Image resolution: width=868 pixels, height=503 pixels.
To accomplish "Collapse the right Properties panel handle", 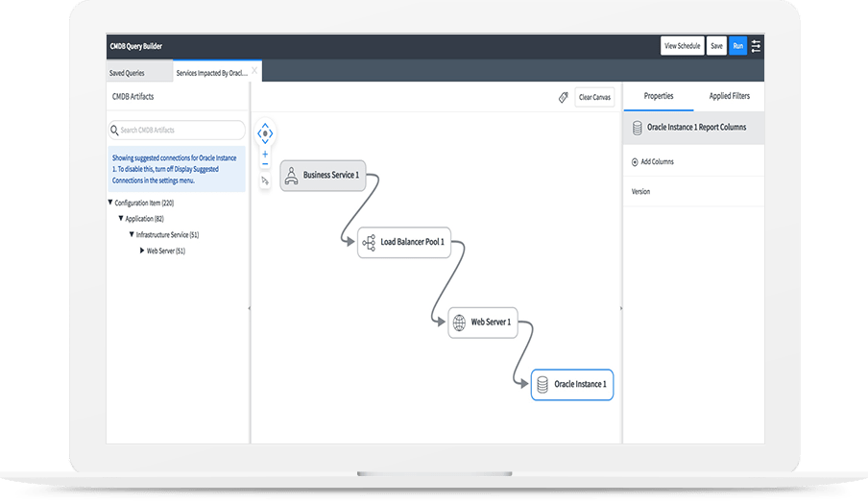I will click(x=620, y=308).
